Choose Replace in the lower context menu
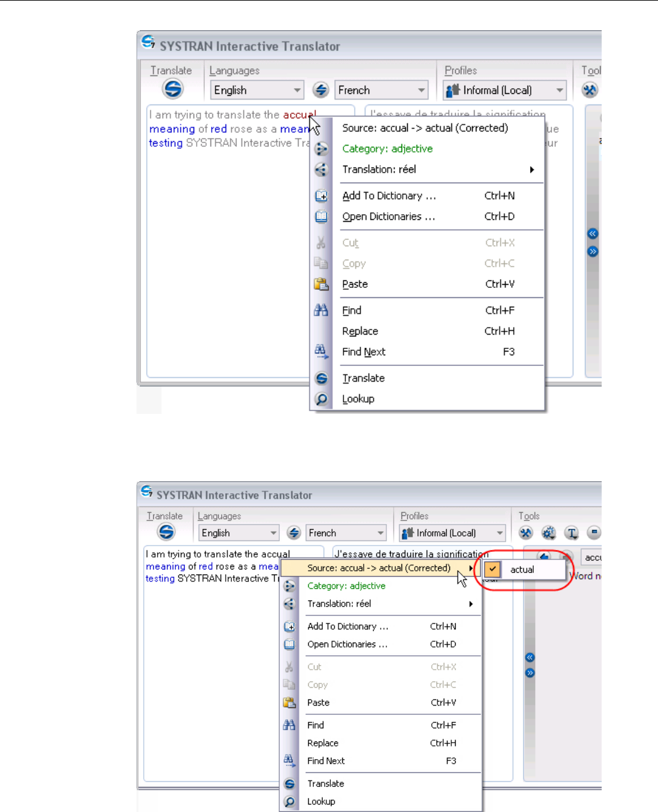This screenshot has width=658, height=812. (323, 743)
